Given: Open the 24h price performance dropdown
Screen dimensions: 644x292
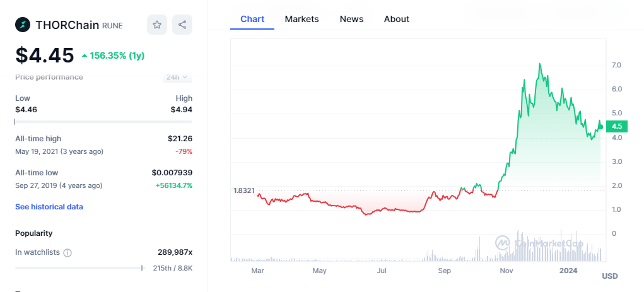Looking at the screenshot, I should click(177, 77).
